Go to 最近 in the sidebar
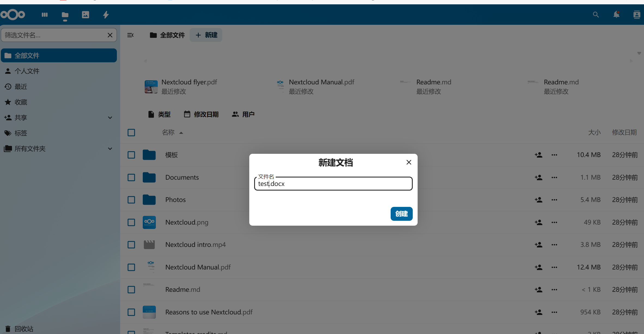This screenshot has width=644, height=334. point(21,87)
